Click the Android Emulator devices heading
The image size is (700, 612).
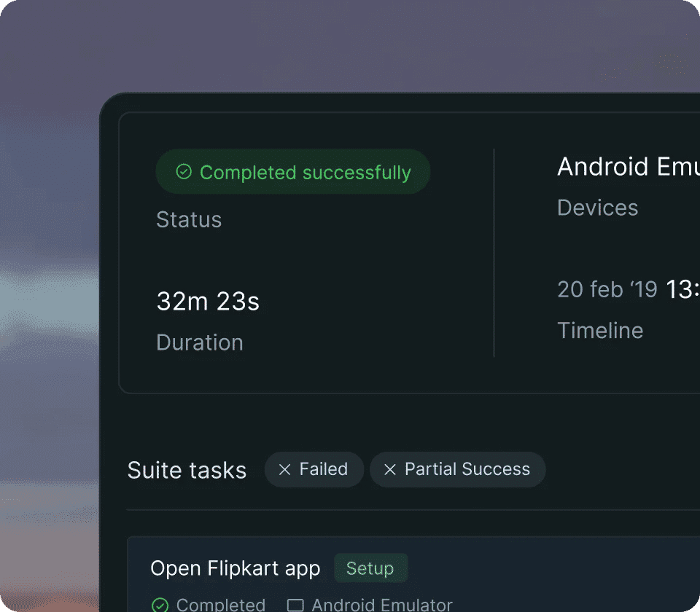coord(627,167)
